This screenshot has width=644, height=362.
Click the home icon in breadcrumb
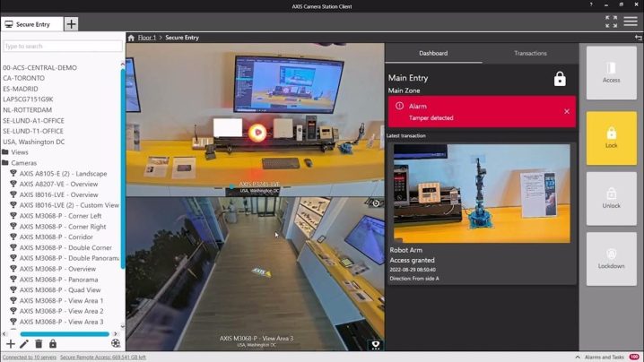[131, 38]
